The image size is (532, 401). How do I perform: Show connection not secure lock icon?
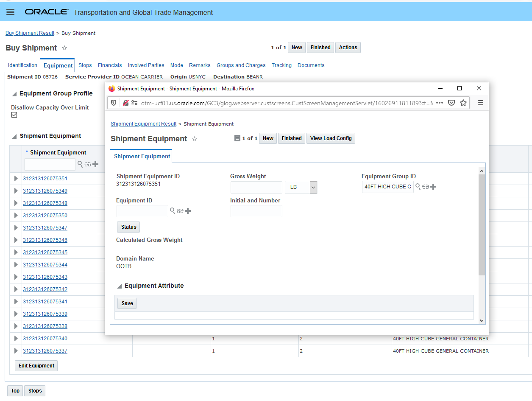tap(125, 103)
